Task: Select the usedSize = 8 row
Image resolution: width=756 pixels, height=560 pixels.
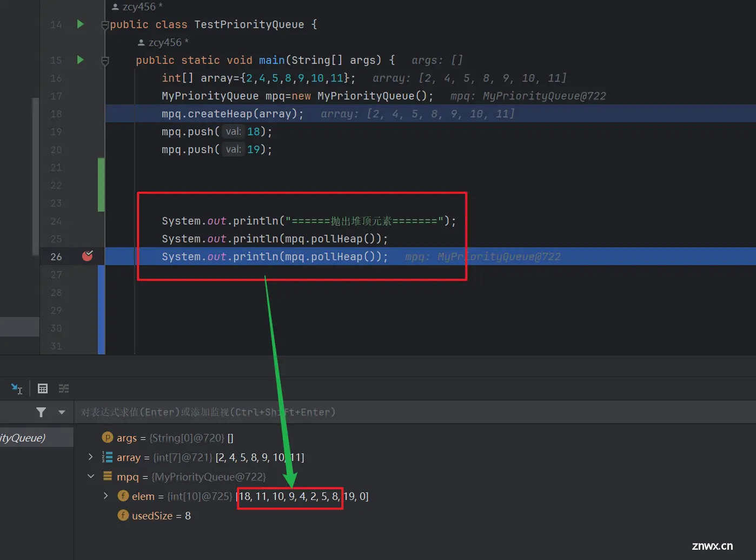Action: click(414, 516)
